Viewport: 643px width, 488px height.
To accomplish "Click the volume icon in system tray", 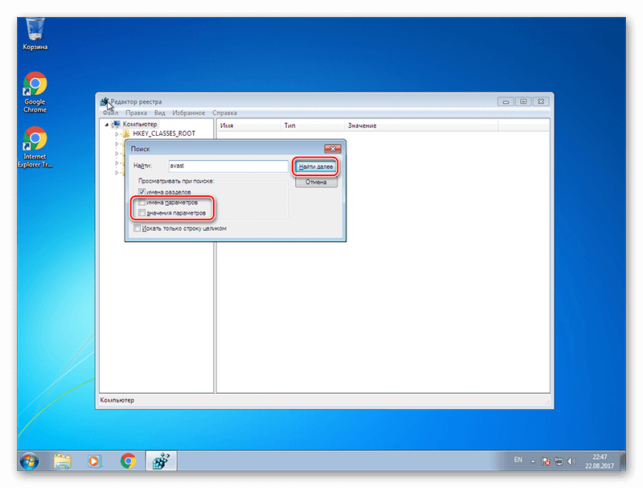I will [x=572, y=462].
